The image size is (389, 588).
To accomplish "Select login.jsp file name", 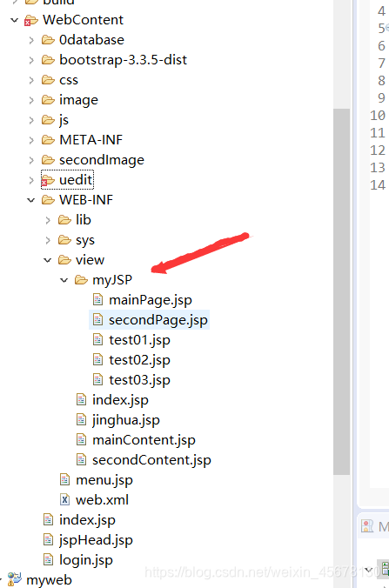I will (x=86, y=560).
